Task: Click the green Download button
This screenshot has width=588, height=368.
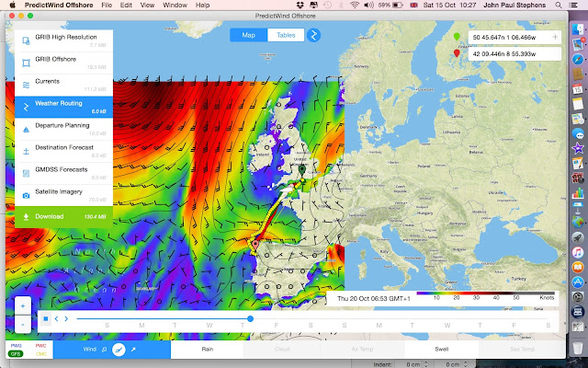Action: click(x=63, y=217)
